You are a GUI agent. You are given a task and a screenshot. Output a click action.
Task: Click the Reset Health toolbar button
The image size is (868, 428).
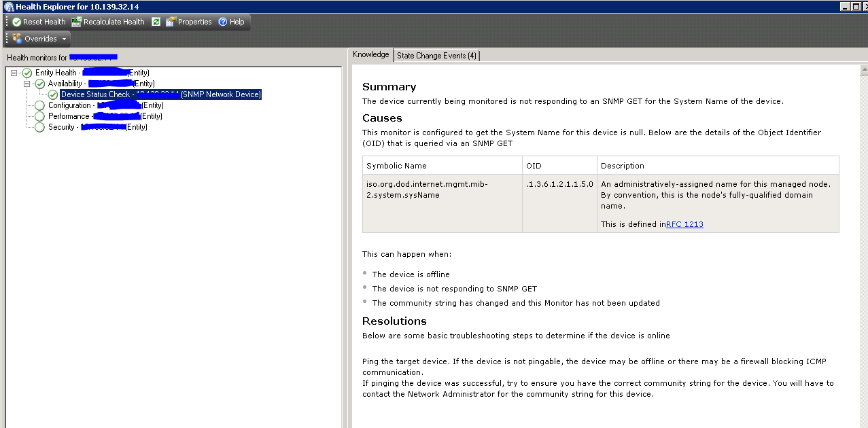[x=39, y=22]
